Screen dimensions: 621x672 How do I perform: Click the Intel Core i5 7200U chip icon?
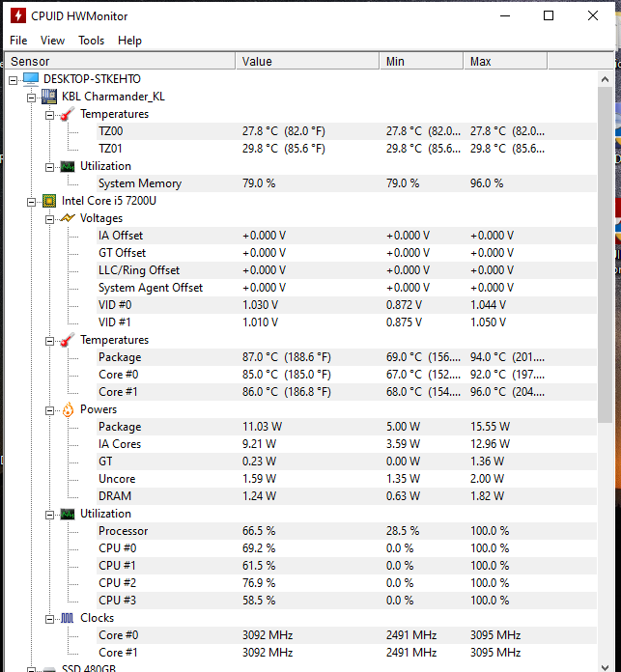(x=49, y=201)
